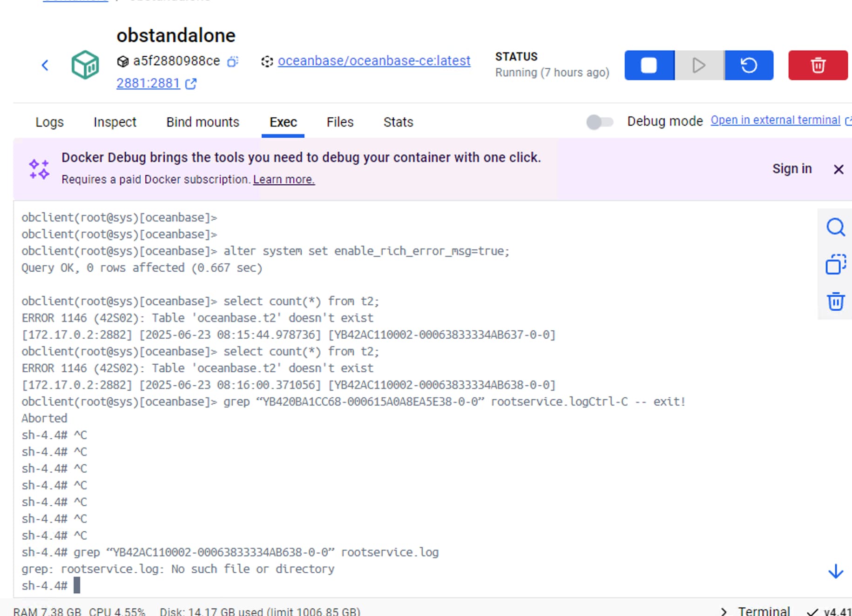This screenshot has width=852, height=616.
Task: Click Learn more link in banner
Action: click(284, 180)
